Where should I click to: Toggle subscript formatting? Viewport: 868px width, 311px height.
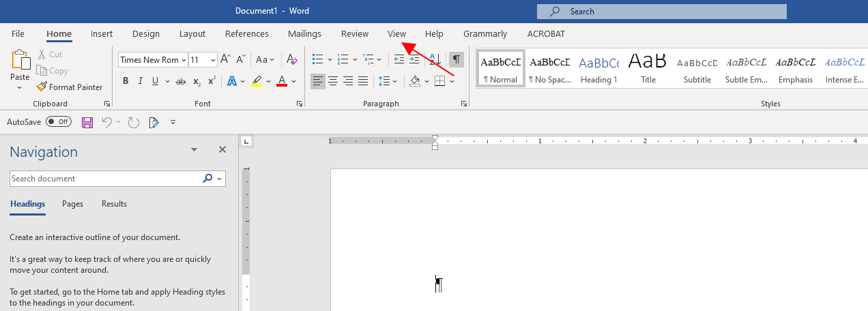(197, 81)
